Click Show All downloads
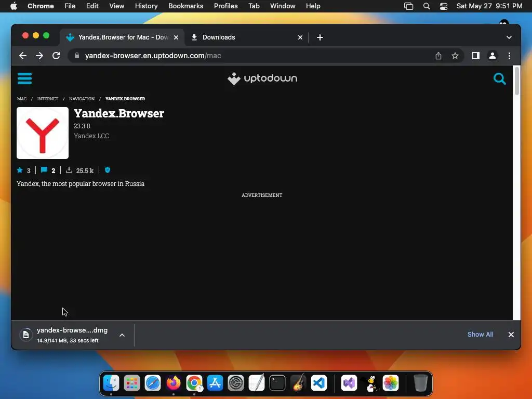 pos(480,335)
